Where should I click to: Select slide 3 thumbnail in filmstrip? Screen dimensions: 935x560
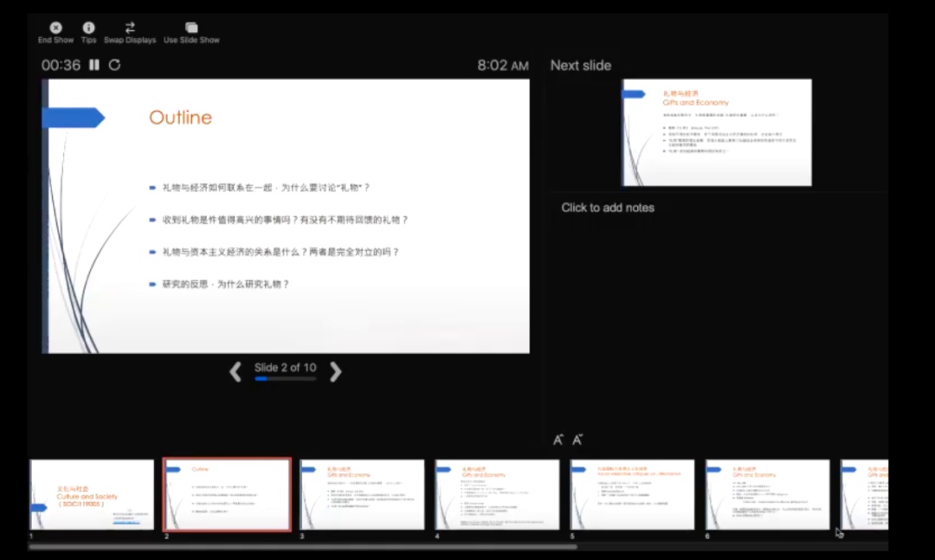(362, 494)
